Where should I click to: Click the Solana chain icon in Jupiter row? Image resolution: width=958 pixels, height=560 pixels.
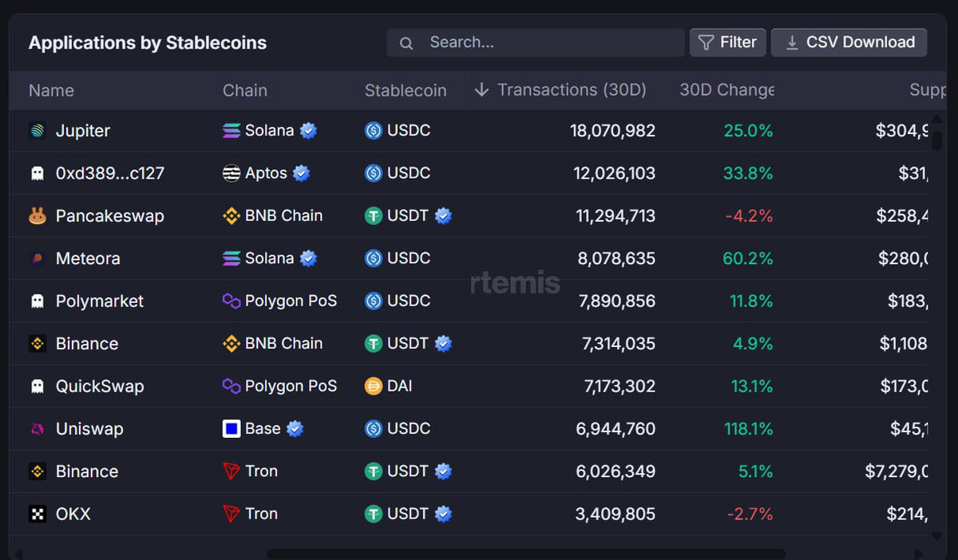[x=232, y=131]
